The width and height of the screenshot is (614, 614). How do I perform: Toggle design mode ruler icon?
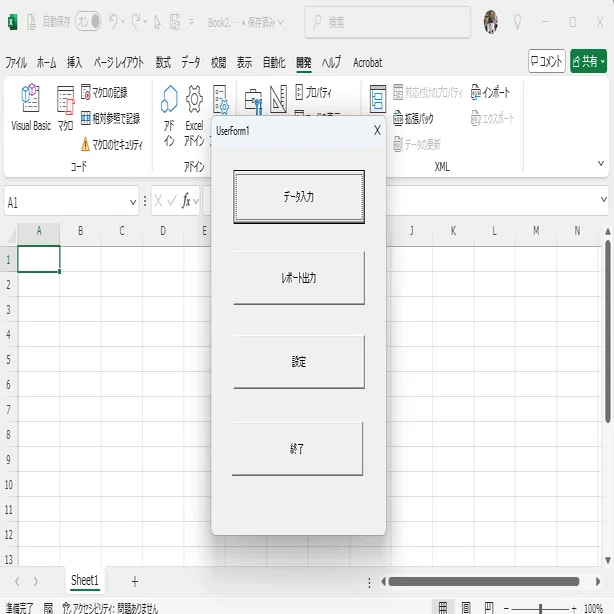click(x=278, y=98)
